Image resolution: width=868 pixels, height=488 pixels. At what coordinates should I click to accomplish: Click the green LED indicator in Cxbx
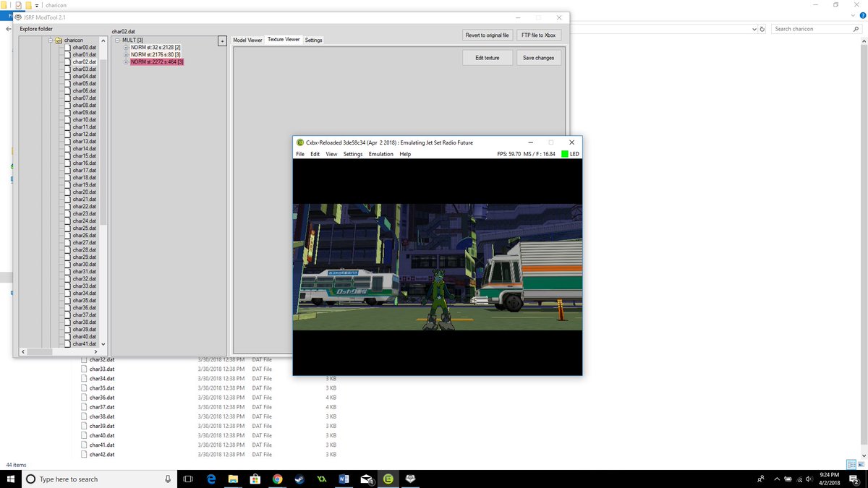564,154
